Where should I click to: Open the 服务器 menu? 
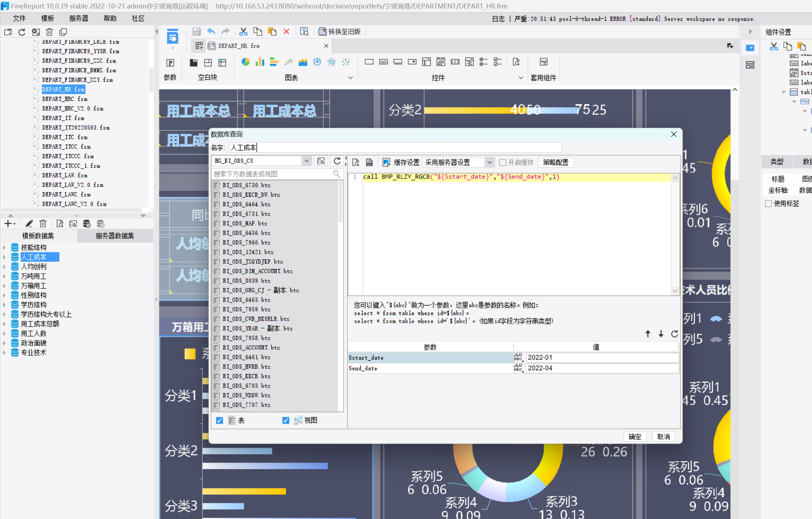click(x=79, y=18)
